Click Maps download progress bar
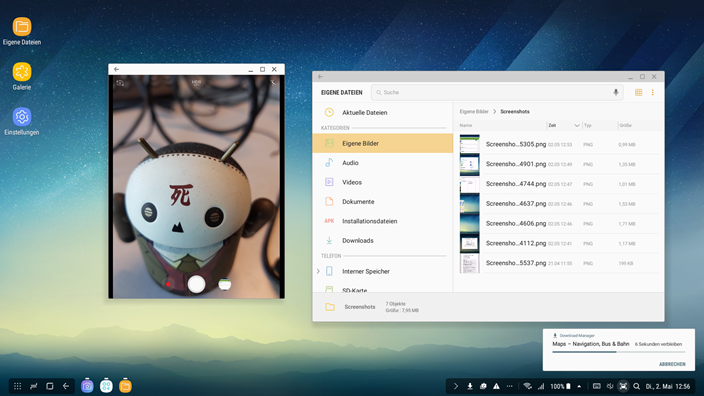Image resolution: width=704 pixels, height=396 pixels. (x=619, y=352)
